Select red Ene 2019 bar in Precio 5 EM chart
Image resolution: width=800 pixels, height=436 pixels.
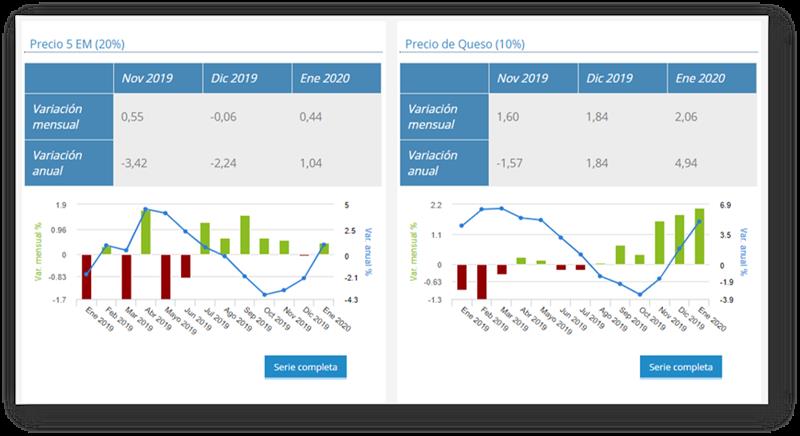click(87, 276)
